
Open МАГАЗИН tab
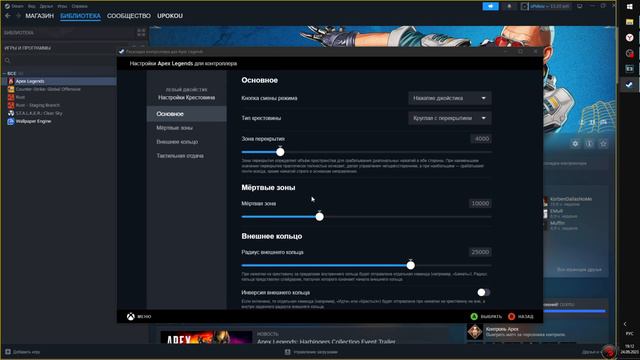coord(40,16)
